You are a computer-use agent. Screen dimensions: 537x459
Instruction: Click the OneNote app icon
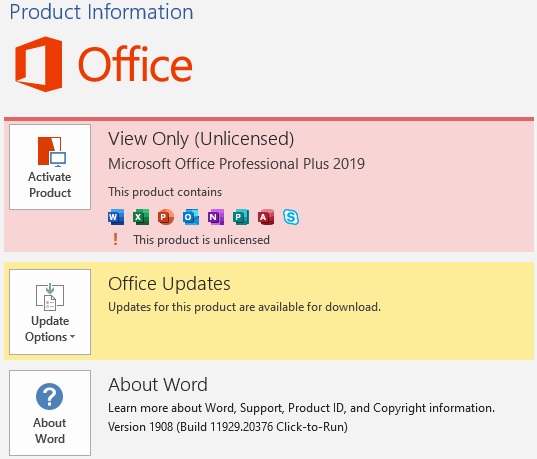[216, 217]
